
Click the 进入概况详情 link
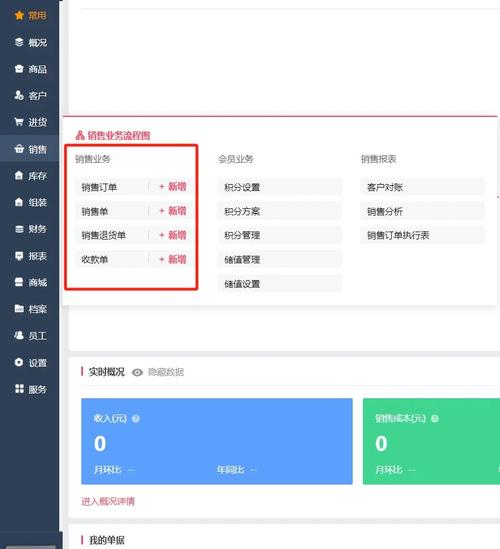pyautogui.click(x=108, y=501)
